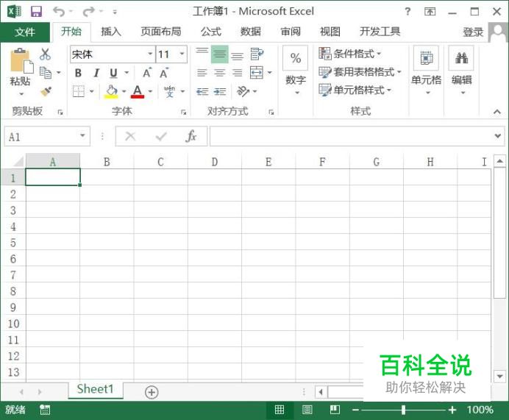Click the 编辑 binoculars icon
Screen dimensions: 509x420
click(x=461, y=58)
